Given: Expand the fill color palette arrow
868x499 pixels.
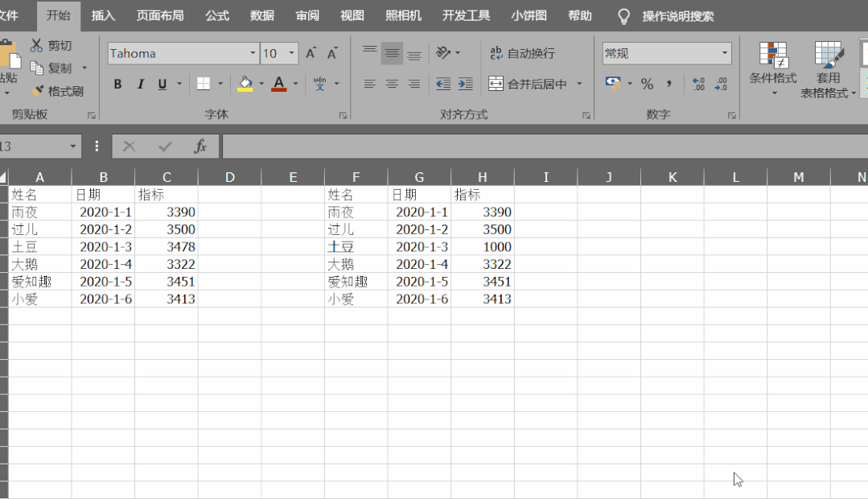Looking at the screenshot, I should click(x=261, y=85).
